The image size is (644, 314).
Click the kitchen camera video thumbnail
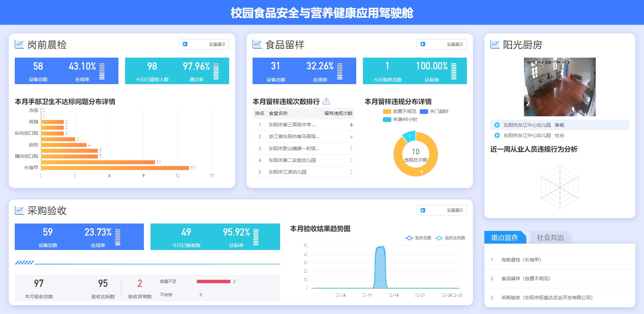559,87
